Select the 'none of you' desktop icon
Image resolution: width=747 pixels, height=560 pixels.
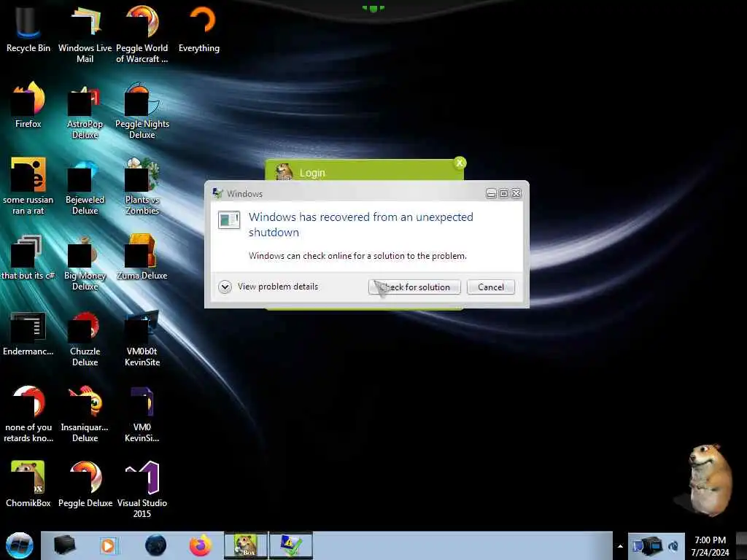tap(28, 414)
